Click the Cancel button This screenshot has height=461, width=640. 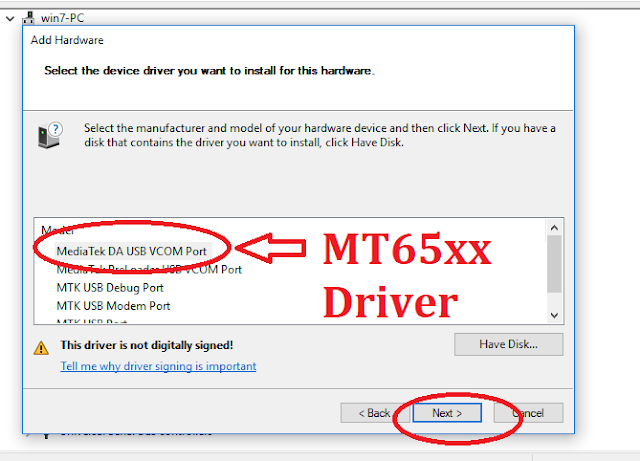528,413
